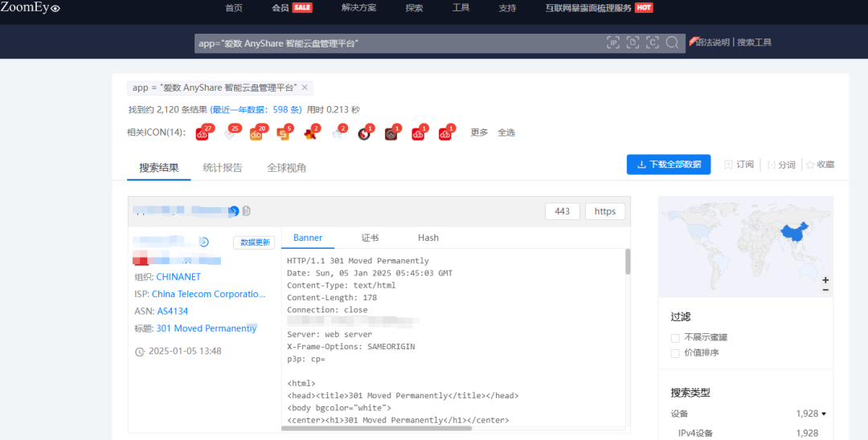
Task: Click the 数据更新 button
Action: pyautogui.click(x=255, y=242)
